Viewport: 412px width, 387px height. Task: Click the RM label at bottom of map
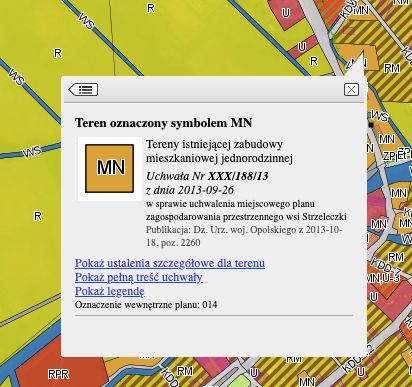pyautogui.click(x=185, y=371)
